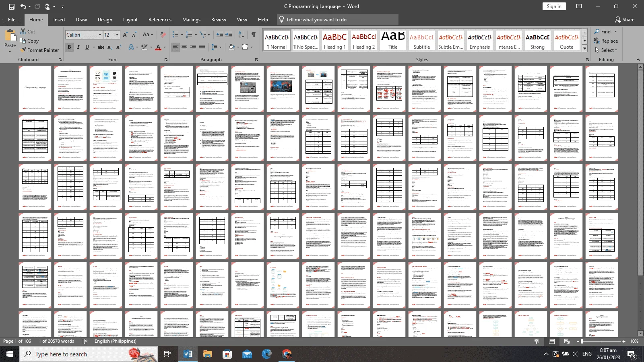Launch Microsoft Edge from the taskbar
This screenshot has width=644, height=362.
(x=267, y=354)
